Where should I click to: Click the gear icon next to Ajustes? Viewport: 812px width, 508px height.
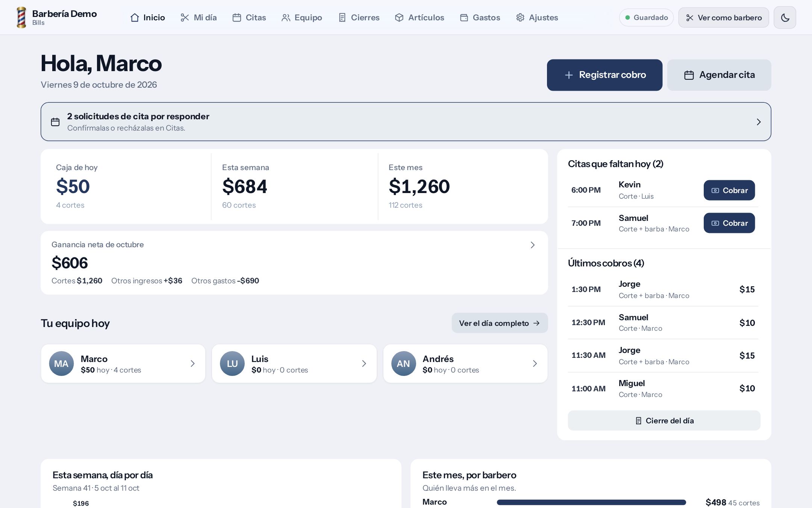tap(520, 18)
